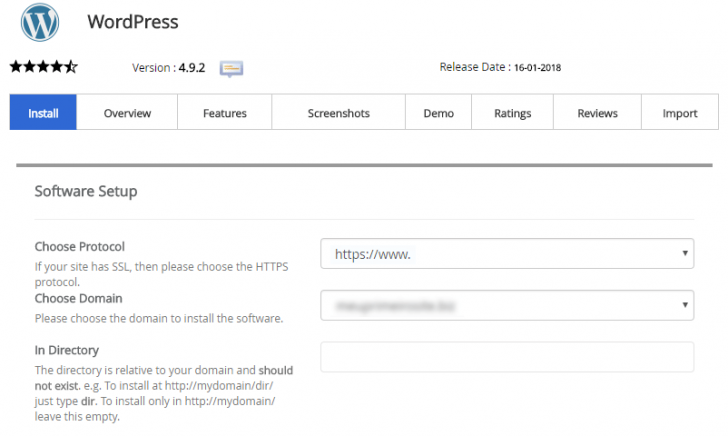Click the Version : 4.9.2 text
The image size is (728, 436).
(x=169, y=68)
